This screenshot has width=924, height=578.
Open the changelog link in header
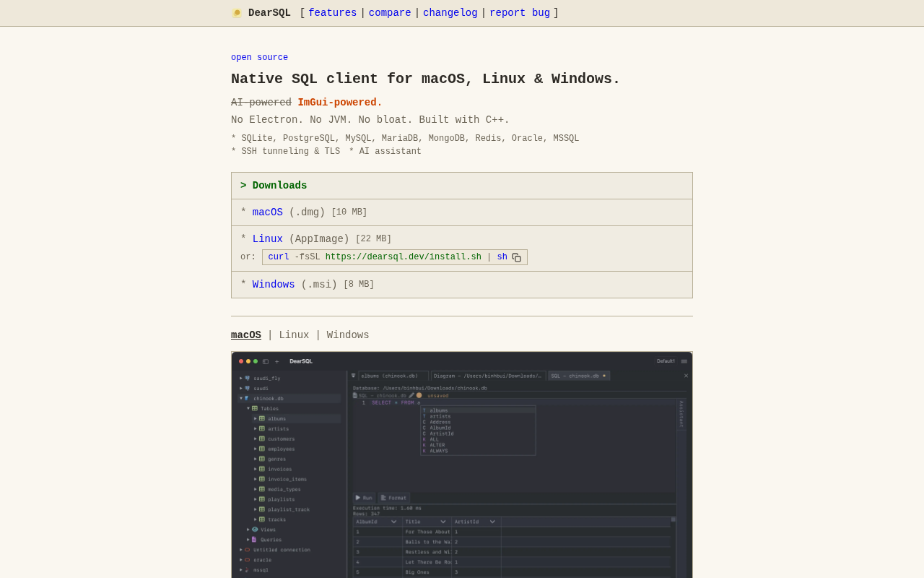point(450,13)
